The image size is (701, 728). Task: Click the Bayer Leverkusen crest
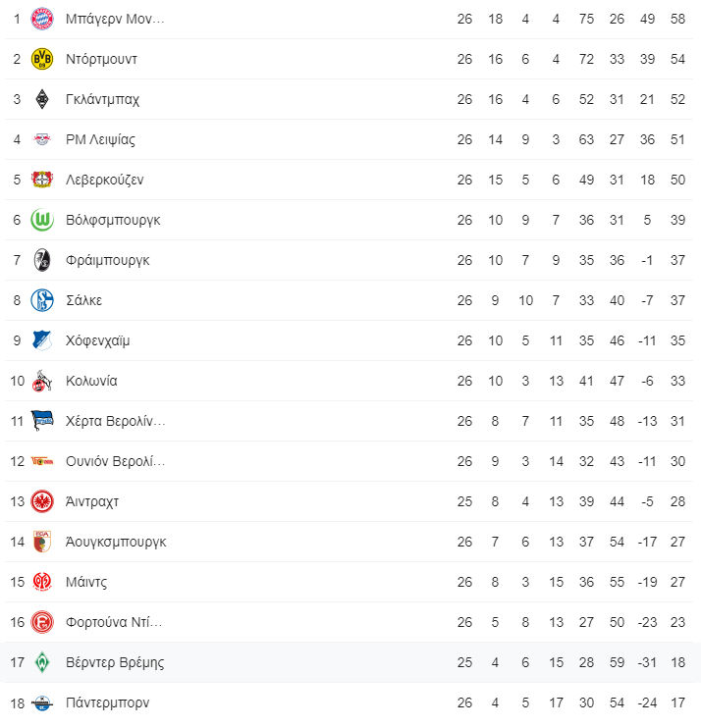click(42, 180)
